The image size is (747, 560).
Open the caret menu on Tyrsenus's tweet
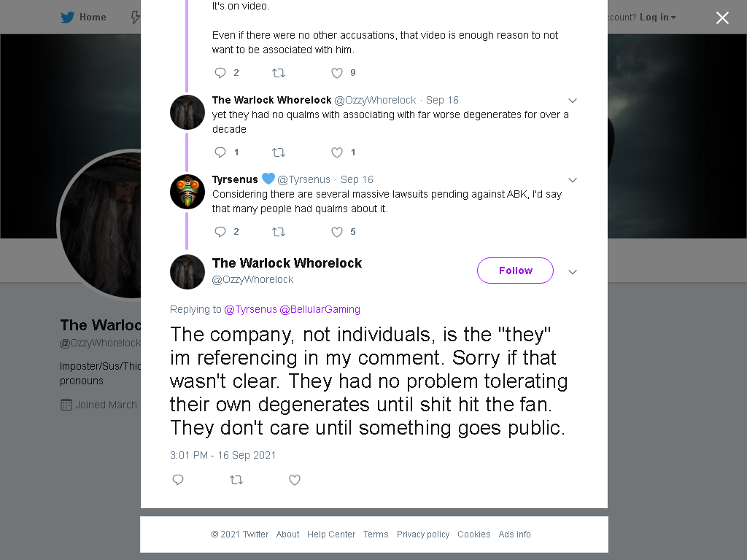[573, 180]
